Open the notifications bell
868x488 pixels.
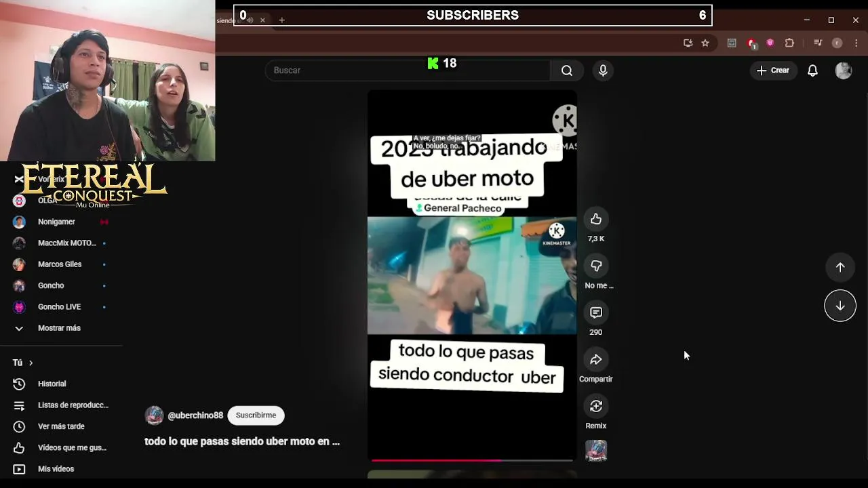click(x=812, y=70)
